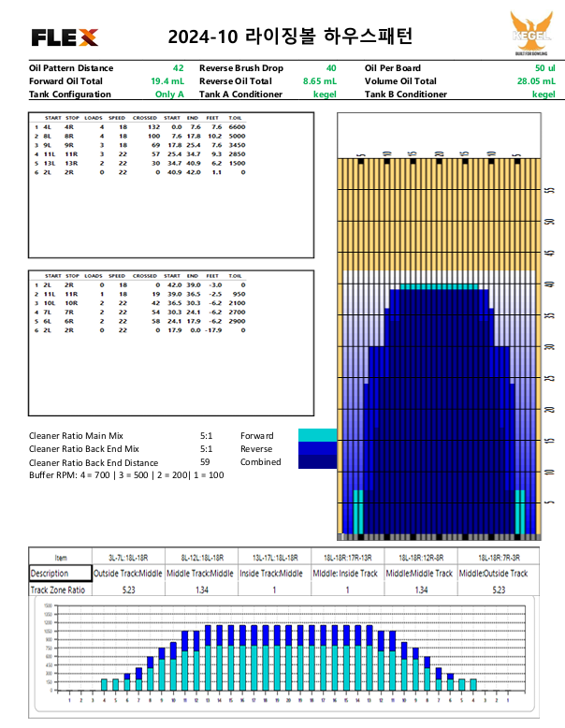Viewport: 565px width, 728px height.
Task: Select the T.OIL value 3450
Action: (237, 145)
